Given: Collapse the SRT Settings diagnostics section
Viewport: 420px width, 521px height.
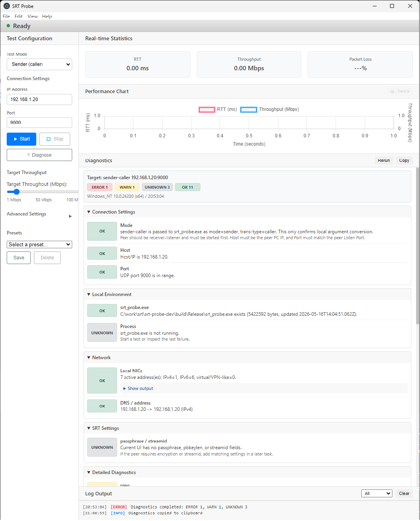Looking at the screenshot, I should pyautogui.click(x=89, y=428).
